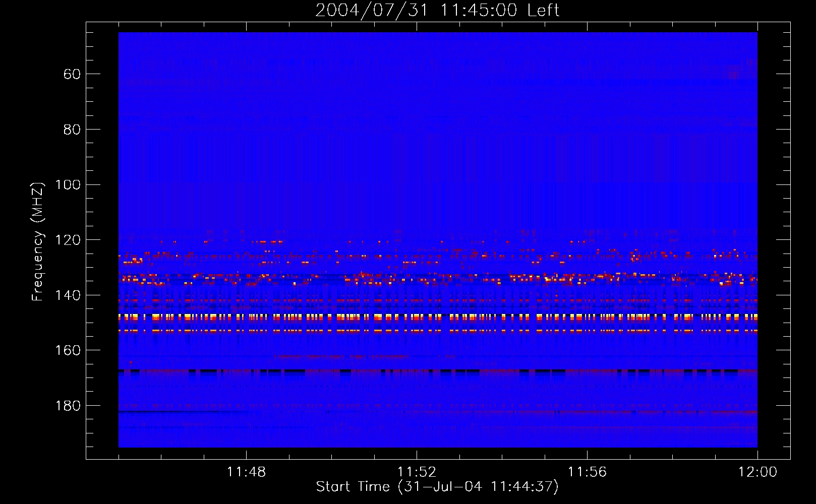Viewport: 816px width, 504px height.
Task: Select the 60 frequency tick label
Action: (72, 75)
